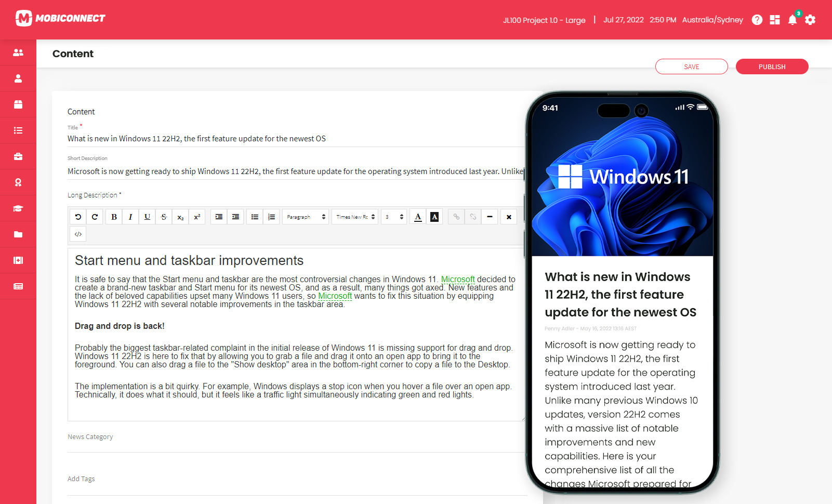The width and height of the screenshot is (832, 504).
Task: Insert a horizontal rule
Action: (490, 217)
